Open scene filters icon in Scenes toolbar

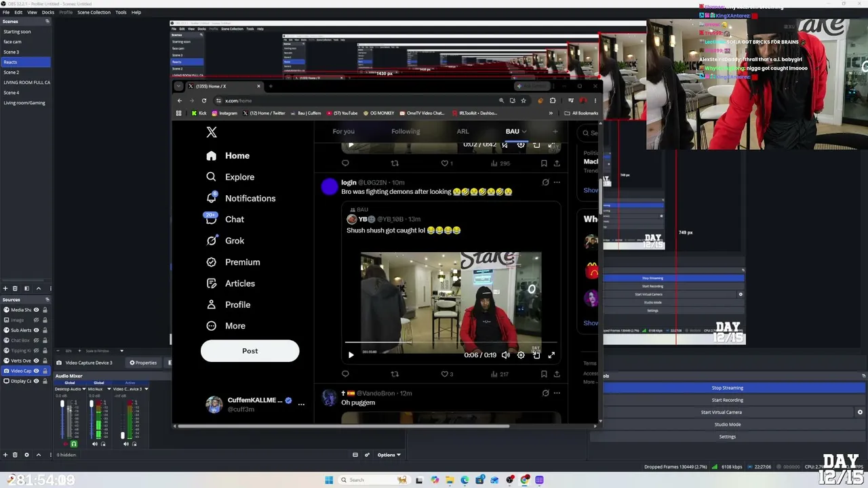[26, 289]
